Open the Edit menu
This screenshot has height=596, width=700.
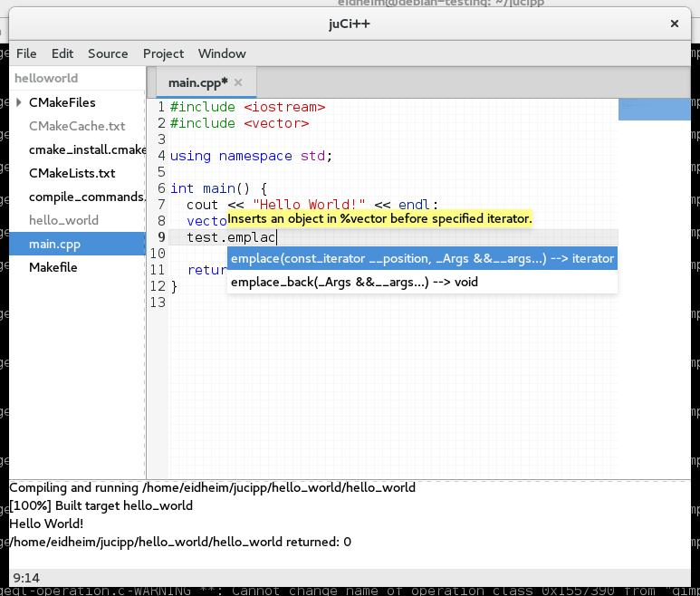[62, 53]
